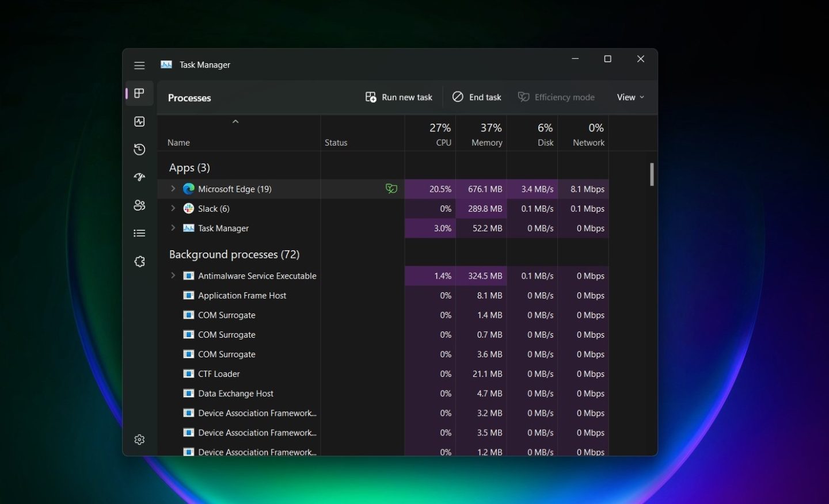The width and height of the screenshot is (829, 504).
Task: Open the Details page in Task Manager
Action: coord(139,233)
